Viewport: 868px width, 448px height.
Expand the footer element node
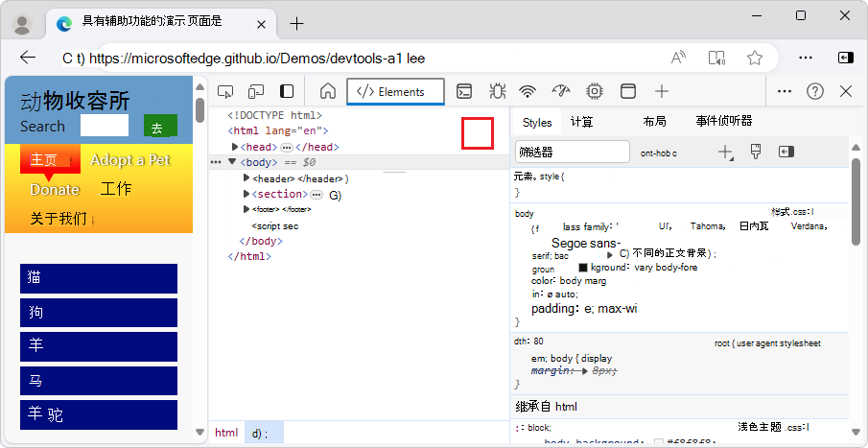pyautogui.click(x=246, y=209)
